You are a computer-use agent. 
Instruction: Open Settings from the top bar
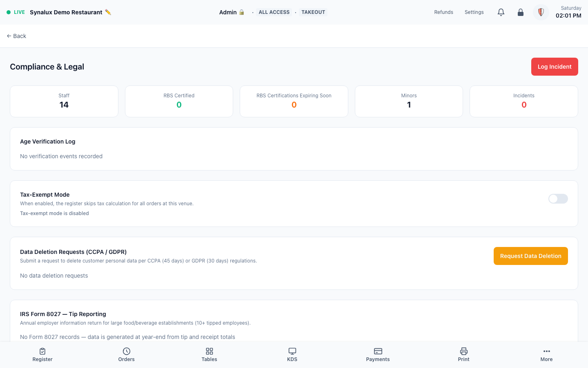tap(474, 12)
